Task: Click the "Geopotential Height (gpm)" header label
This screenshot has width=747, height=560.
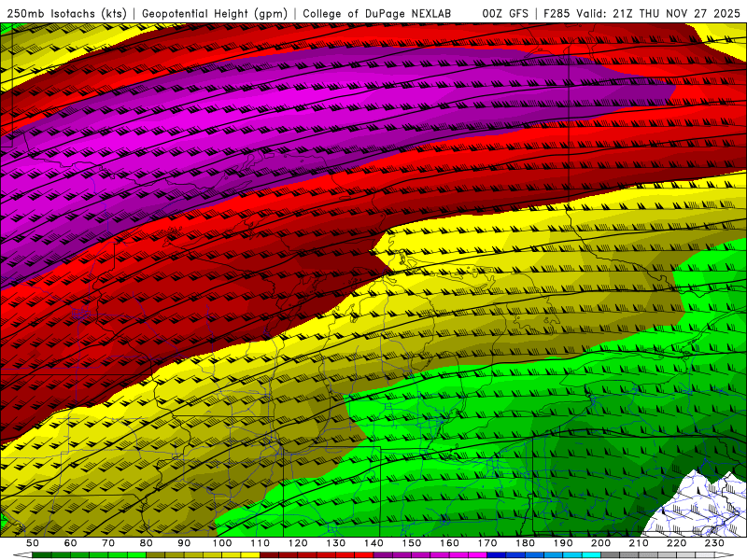Action: [215, 13]
